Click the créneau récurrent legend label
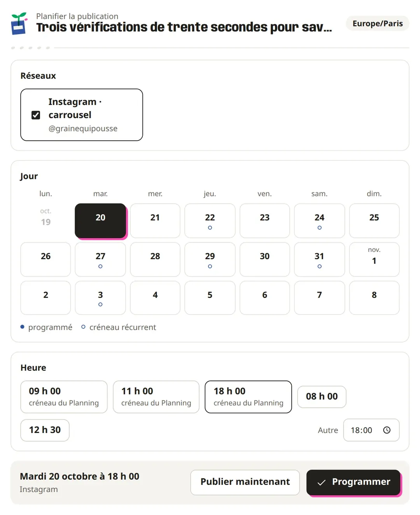420x515 pixels. point(122,327)
